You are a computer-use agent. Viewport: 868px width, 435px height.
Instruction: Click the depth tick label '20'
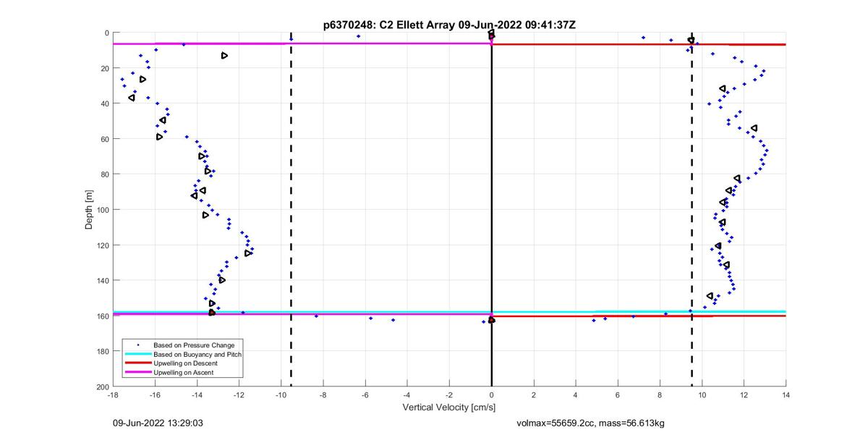(x=104, y=69)
